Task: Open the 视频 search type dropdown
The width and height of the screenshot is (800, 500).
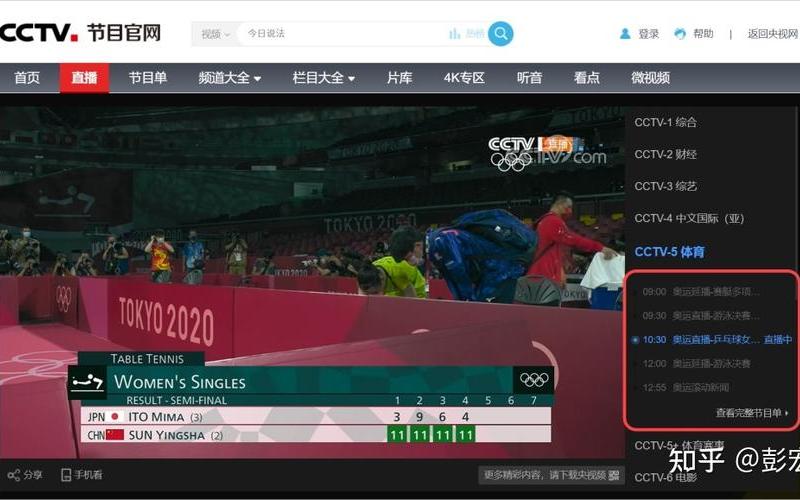Action: [215, 34]
